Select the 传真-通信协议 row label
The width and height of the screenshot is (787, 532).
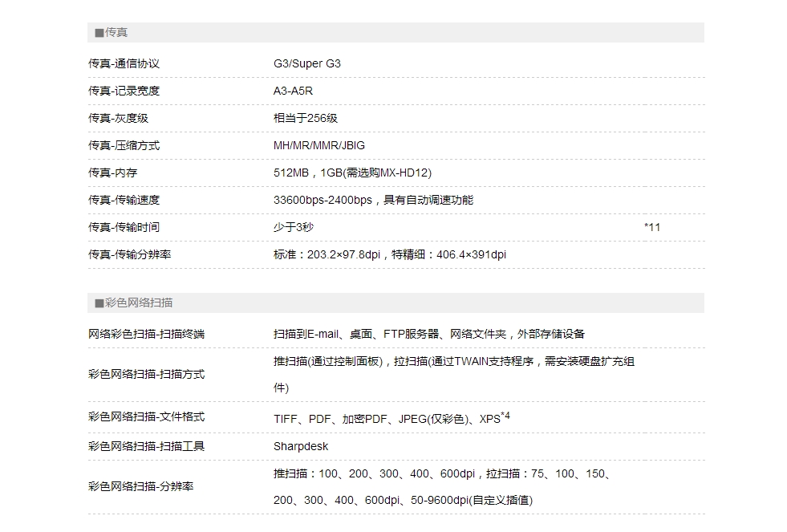pos(124,63)
